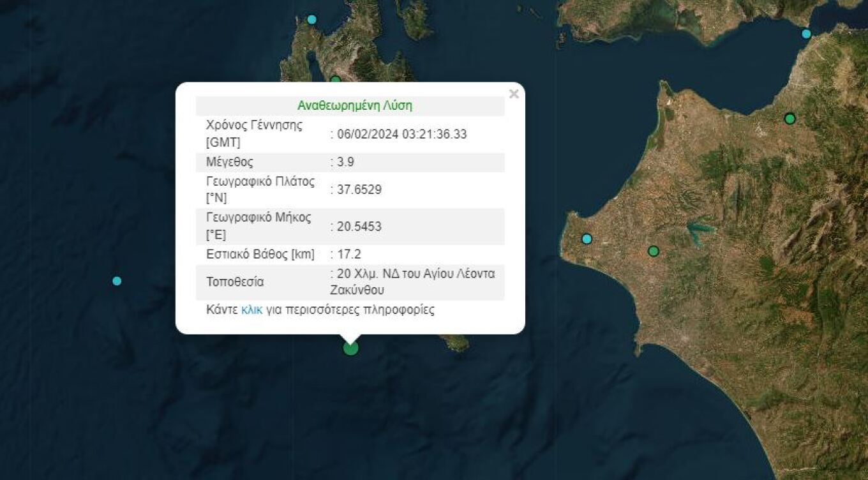This screenshot has height=480, width=868.
Task: Click cyan marker on western Peloponnese cape
Action: pos(587,239)
